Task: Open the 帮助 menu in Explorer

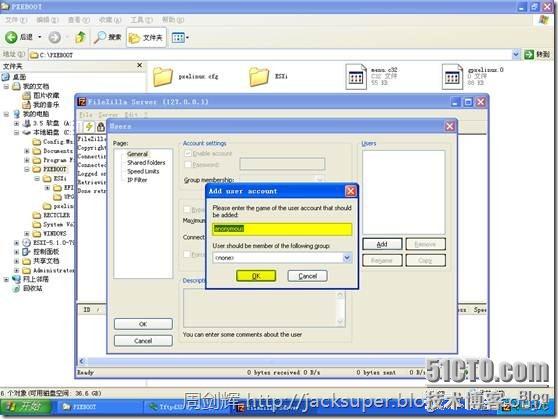Action: pos(173,20)
